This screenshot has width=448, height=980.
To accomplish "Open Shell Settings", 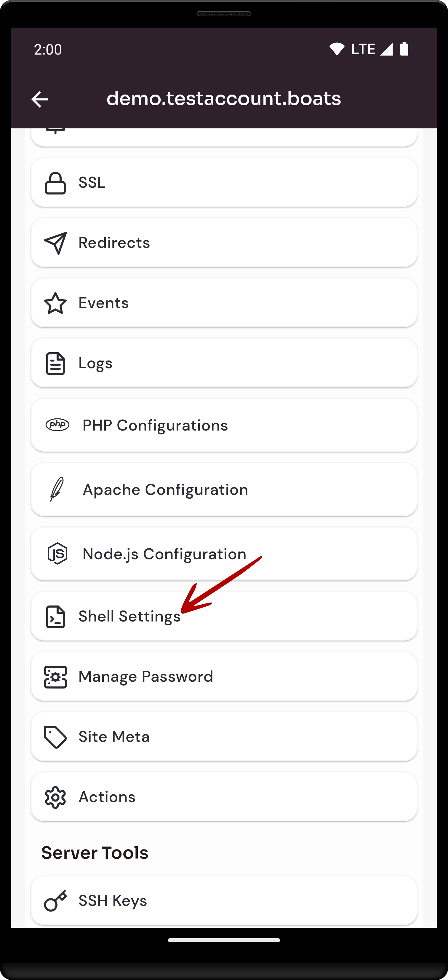I will pyautogui.click(x=224, y=616).
